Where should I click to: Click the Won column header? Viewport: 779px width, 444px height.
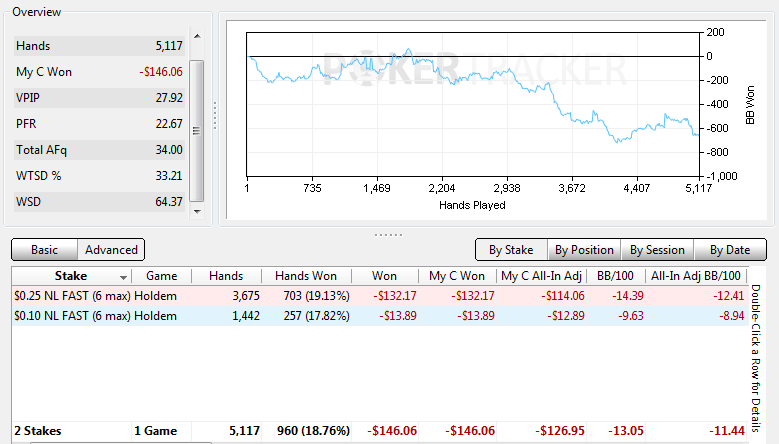(385, 276)
